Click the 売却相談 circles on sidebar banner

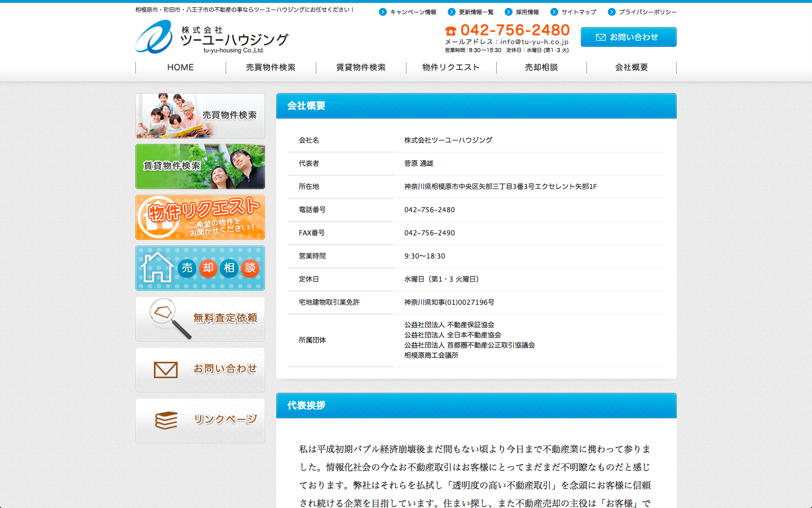pos(219,268)
